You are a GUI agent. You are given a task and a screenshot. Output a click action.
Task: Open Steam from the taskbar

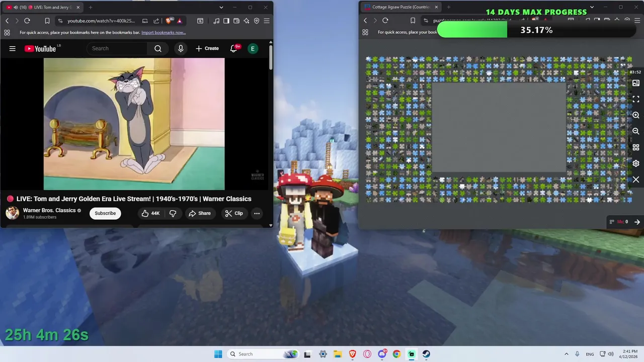coord(426,354)
